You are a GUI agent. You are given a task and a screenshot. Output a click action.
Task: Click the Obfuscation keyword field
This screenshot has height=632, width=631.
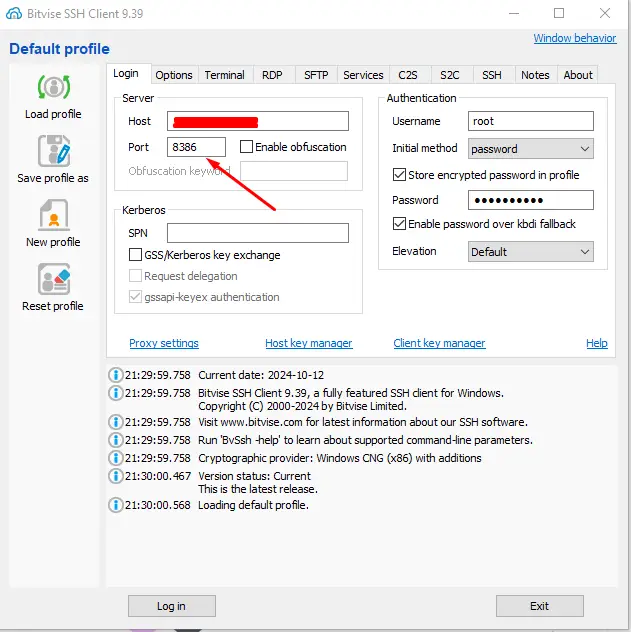point(294,171)
